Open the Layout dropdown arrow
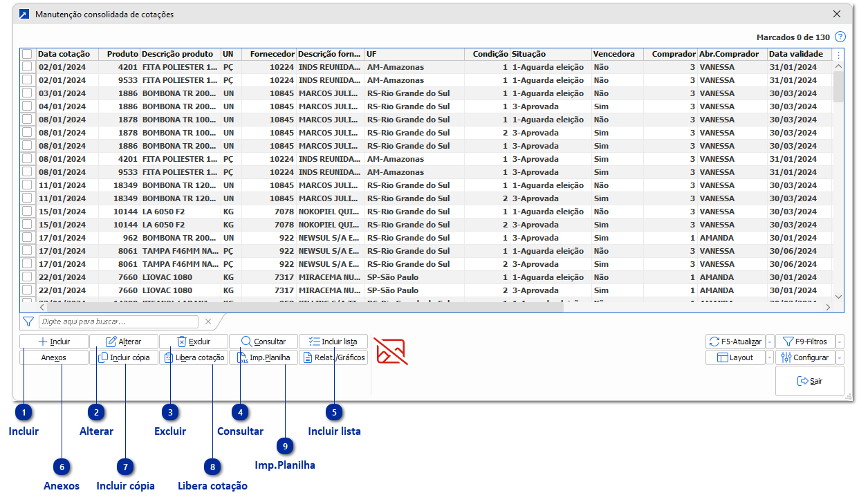 click(x=770, y=357)
